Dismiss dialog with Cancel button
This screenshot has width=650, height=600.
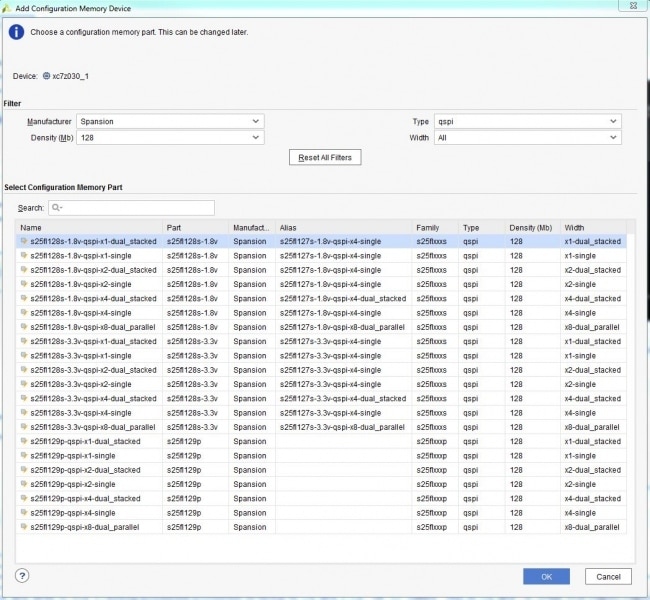[x=608, y=576]
